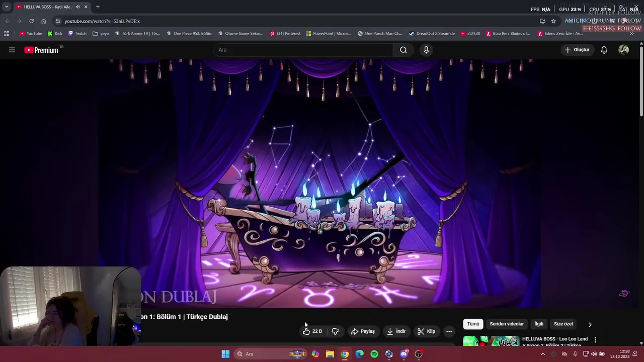Open Twitch bookmark
The width and height of the screenshot is (644, 362).
click(77, 34)
